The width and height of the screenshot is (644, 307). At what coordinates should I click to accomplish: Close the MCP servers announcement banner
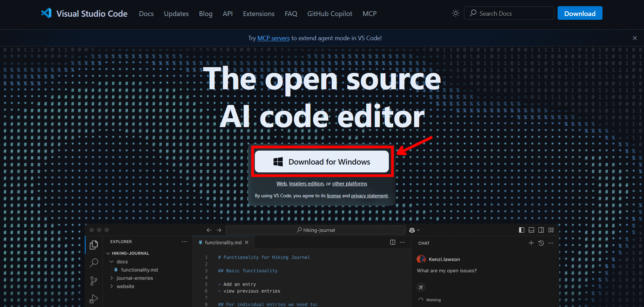(635, 38)
